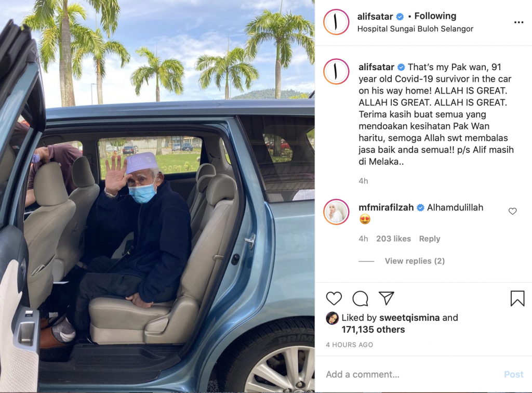The height and width of the screenshot is (393, 532).
Task: Save the post with the bookmark icon
Action: pyautogui.click(x=517, y=298)
